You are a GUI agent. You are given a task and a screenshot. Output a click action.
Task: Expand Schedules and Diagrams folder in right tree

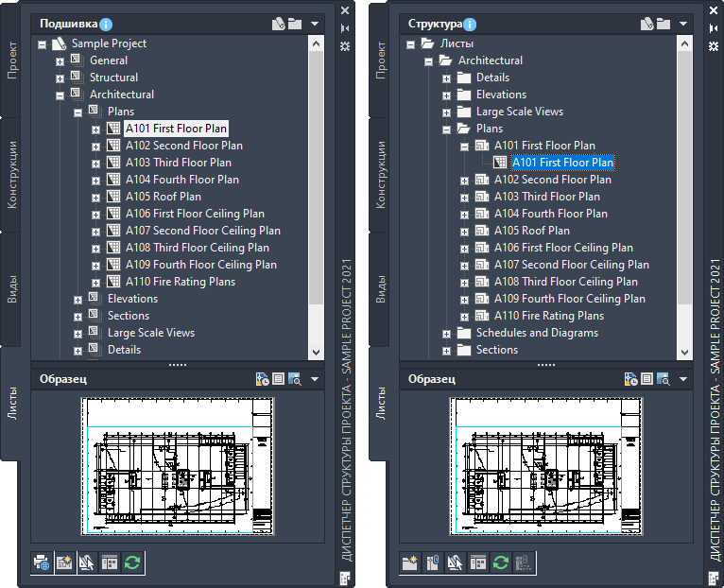point(446,334)
